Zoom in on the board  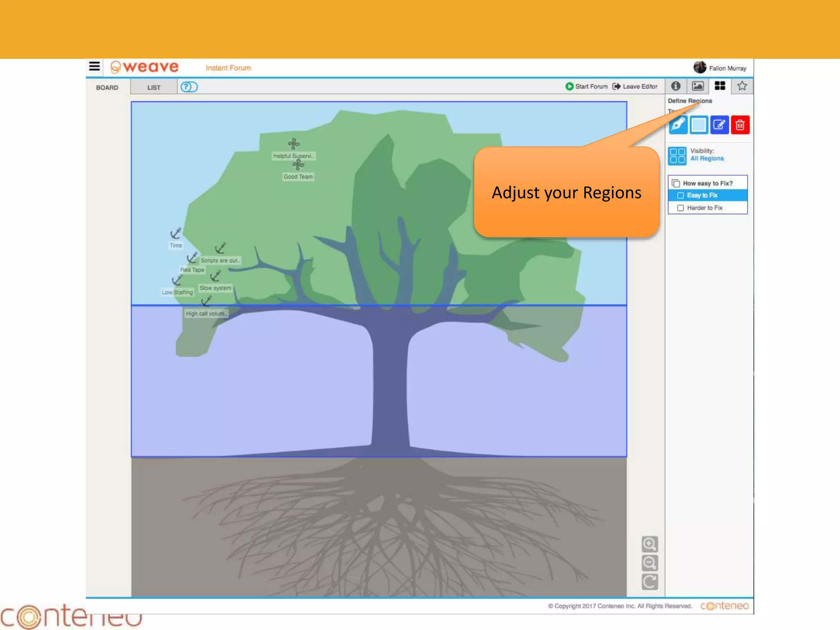pos(650,544)
